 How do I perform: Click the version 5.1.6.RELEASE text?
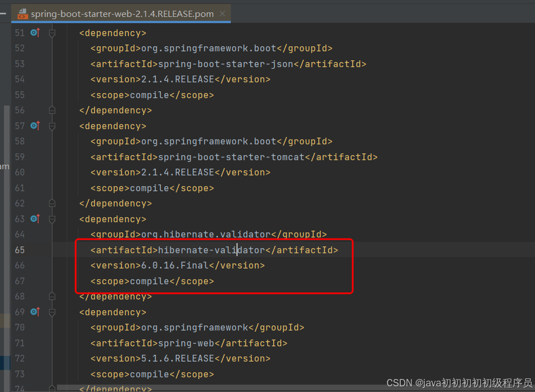coord(177,359)
